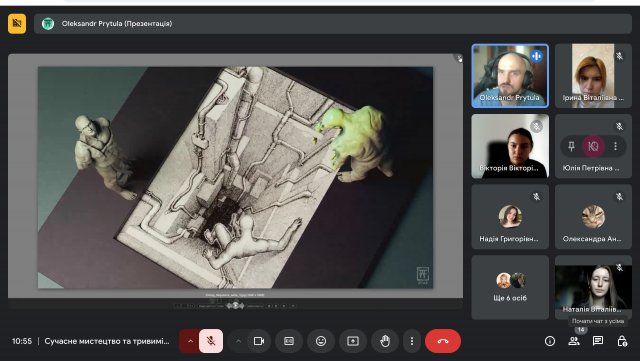Click the yellow presentation icon top-left
Screen dimensions: 640x361
pyautogui.click(x=17, y=24)
